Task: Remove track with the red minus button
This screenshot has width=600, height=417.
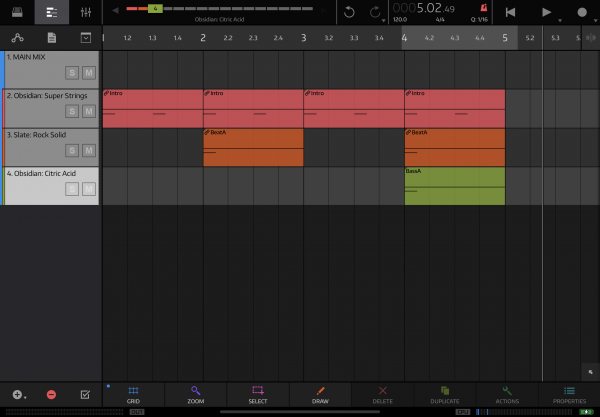Action: (51, 394)
